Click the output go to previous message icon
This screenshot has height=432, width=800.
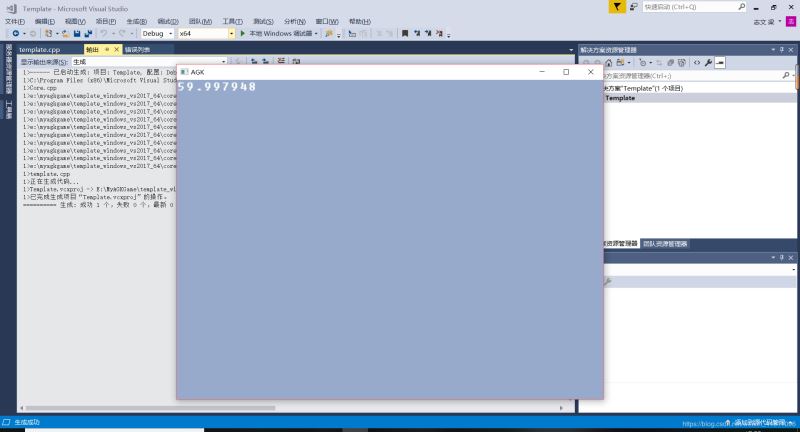point(254,61)
